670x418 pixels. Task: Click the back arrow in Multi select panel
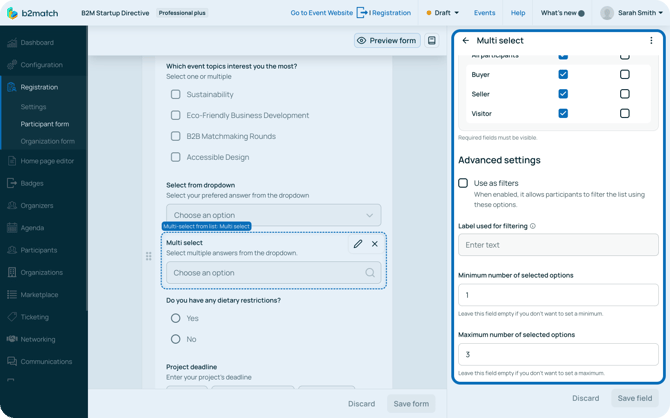click(x=466, y=41)
